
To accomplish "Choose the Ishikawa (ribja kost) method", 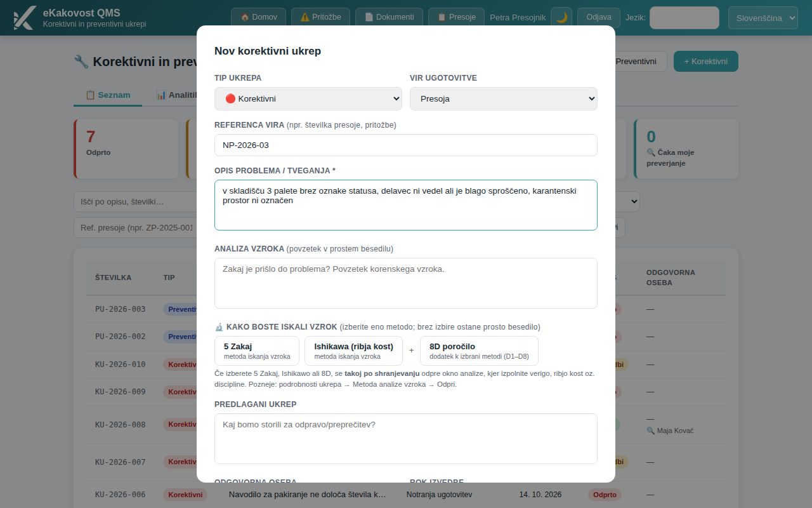I will pos(353,351).
